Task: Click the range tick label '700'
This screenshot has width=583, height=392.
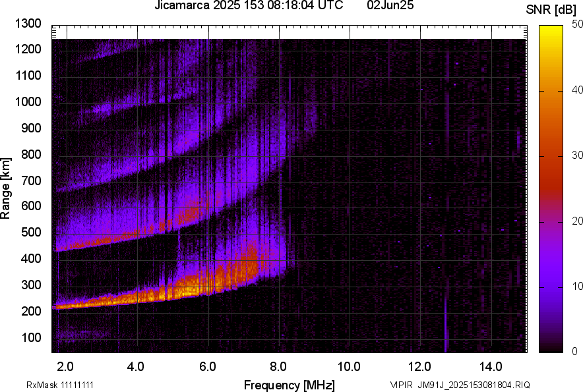Action: 31,181
